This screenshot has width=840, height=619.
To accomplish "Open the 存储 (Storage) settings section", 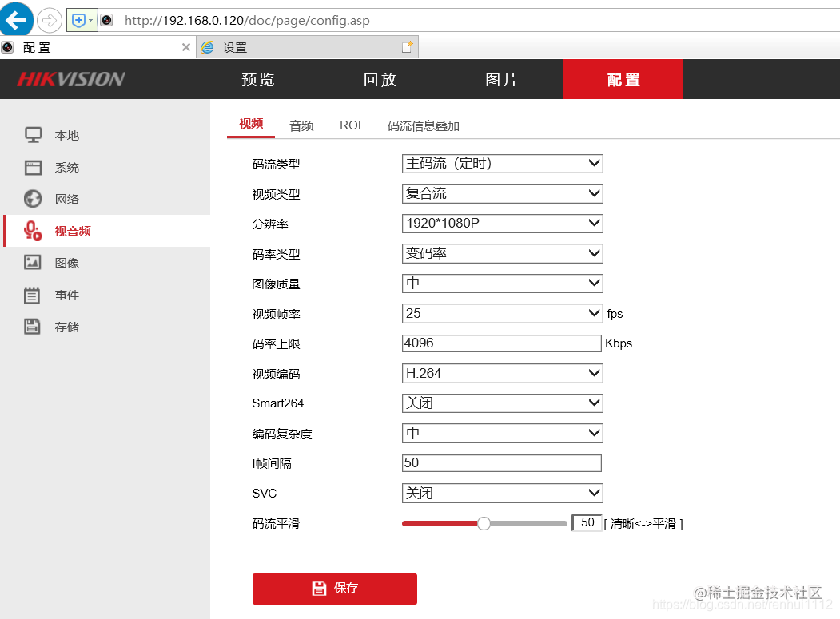I will point(67,326).
